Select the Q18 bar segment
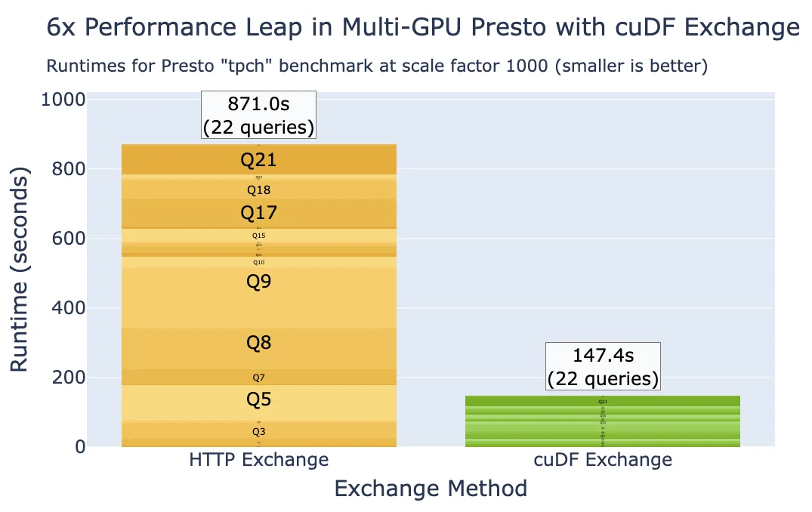Viewport: 812px width, 512px height. point(258,190)
